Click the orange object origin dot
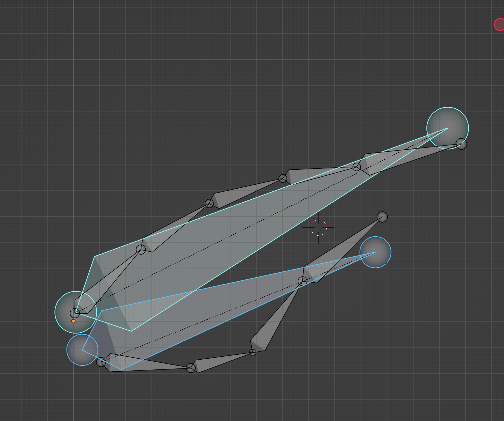 coord(73,321)
